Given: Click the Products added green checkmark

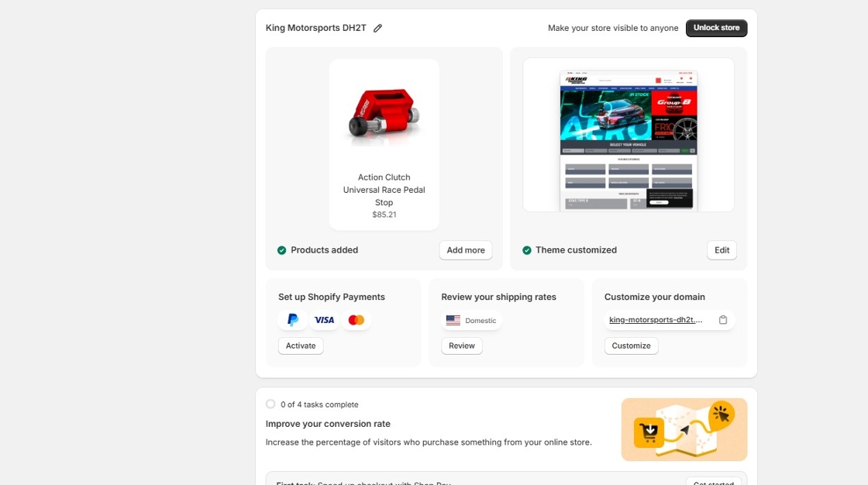Looking at the screenshot, I should click(x=282, y=250).
